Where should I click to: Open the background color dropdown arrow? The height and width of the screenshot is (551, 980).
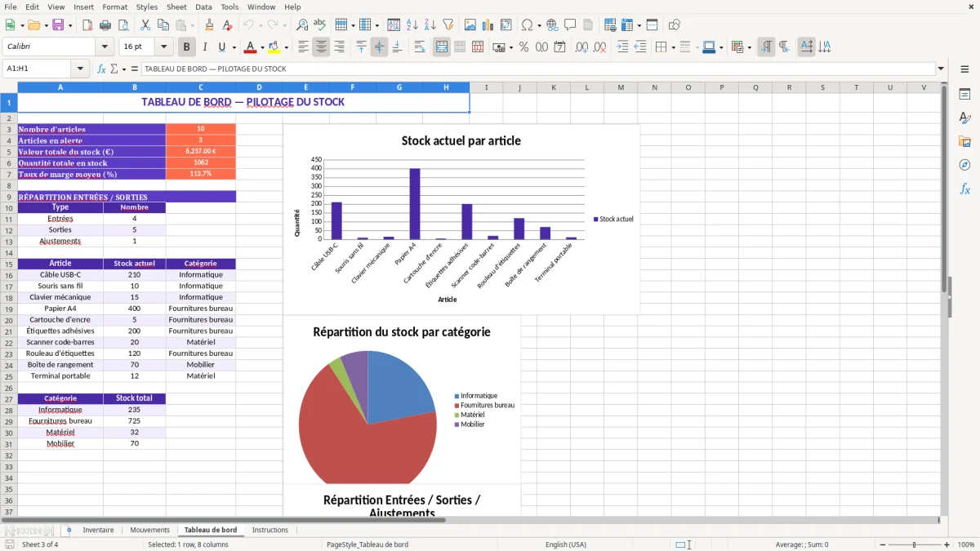click(x=286, y=47)
